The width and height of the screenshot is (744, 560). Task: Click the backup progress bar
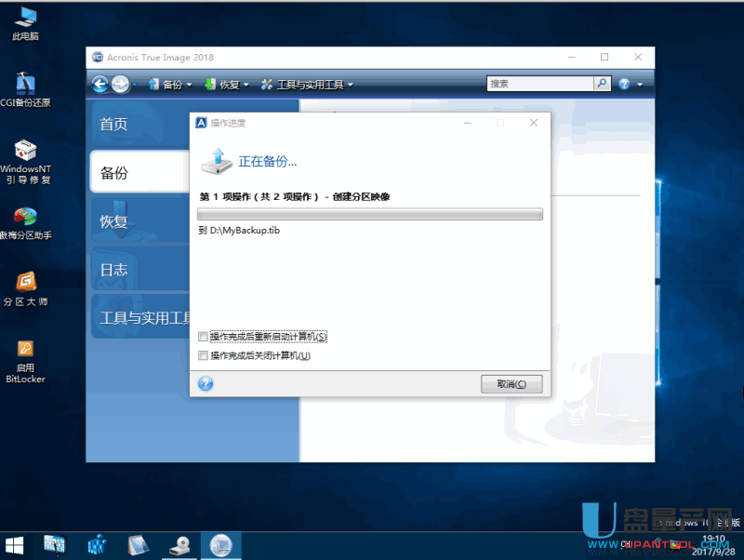[x=369, y=215]
